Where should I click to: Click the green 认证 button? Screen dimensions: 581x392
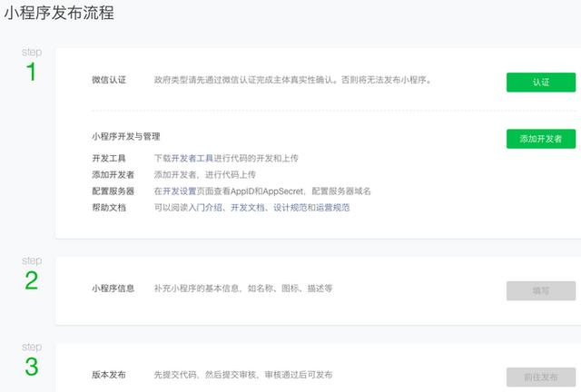(540, 82)
